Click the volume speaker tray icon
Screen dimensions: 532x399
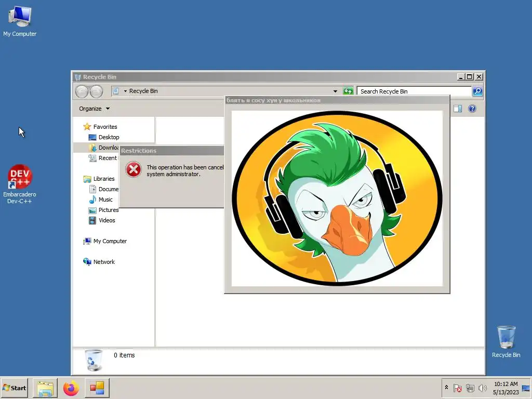point(482,388)
